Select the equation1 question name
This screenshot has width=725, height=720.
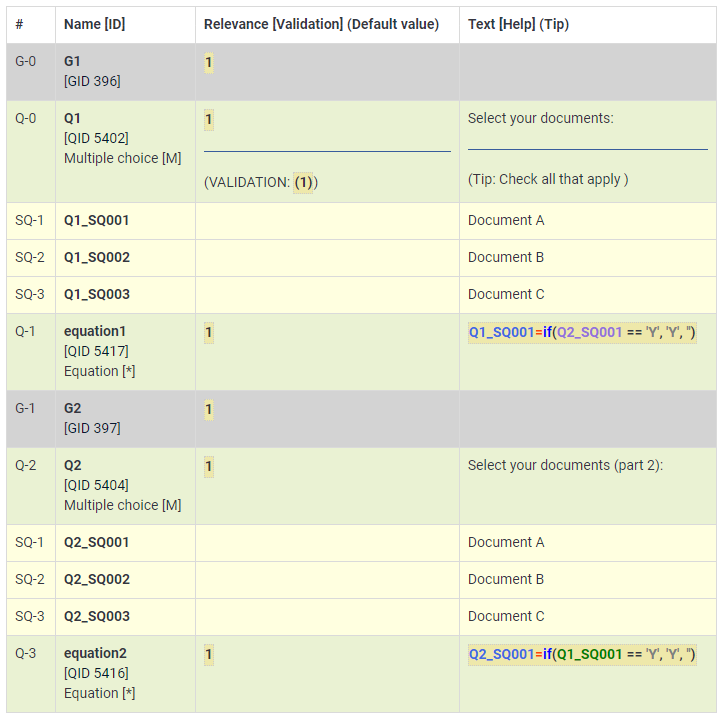click(x=95, y=332)
